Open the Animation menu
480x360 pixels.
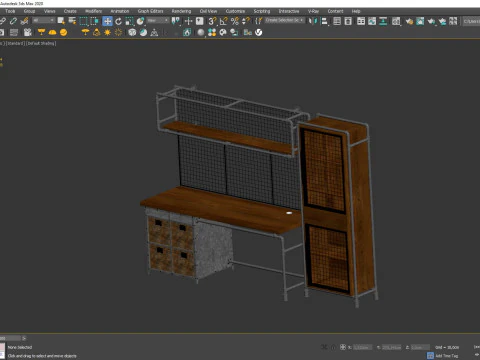[x=120, y=11]
